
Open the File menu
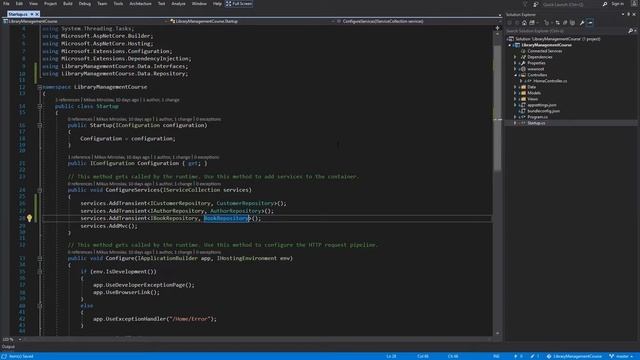[x=6, y=4]
